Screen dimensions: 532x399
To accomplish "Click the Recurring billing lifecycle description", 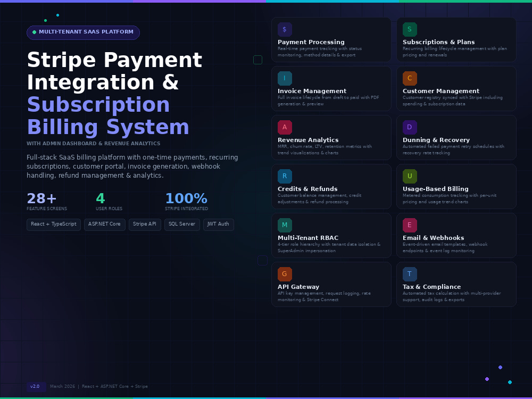I will (x=455, y=52).
